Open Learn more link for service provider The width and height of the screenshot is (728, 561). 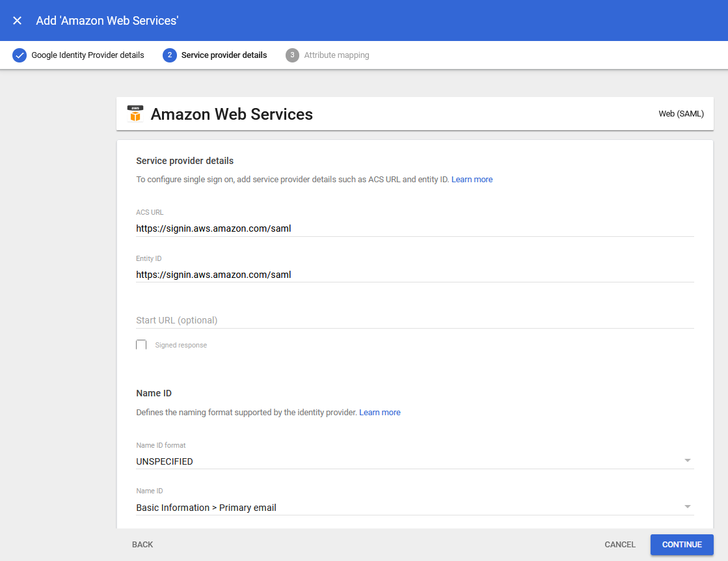(472, 179)
